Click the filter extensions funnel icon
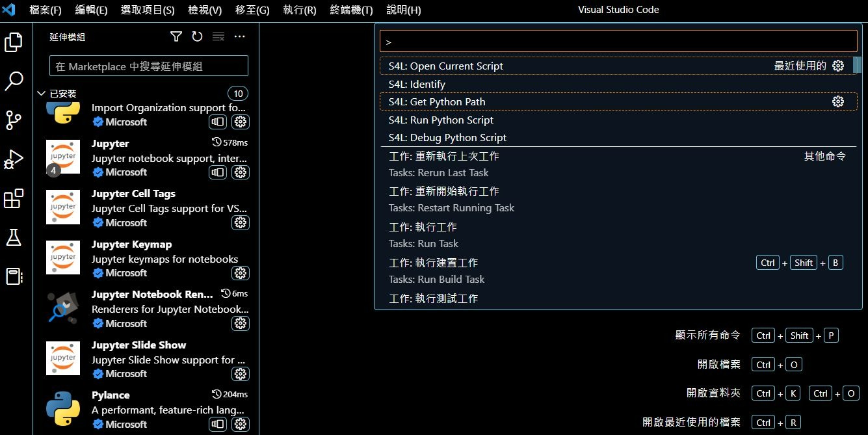This screenshot has width=868, height=435. pos(176,36)
